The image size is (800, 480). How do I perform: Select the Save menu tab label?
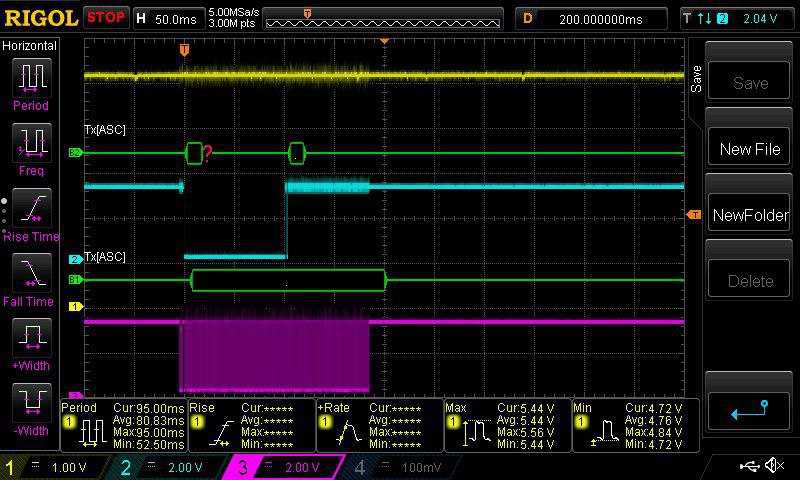point(696,79)
